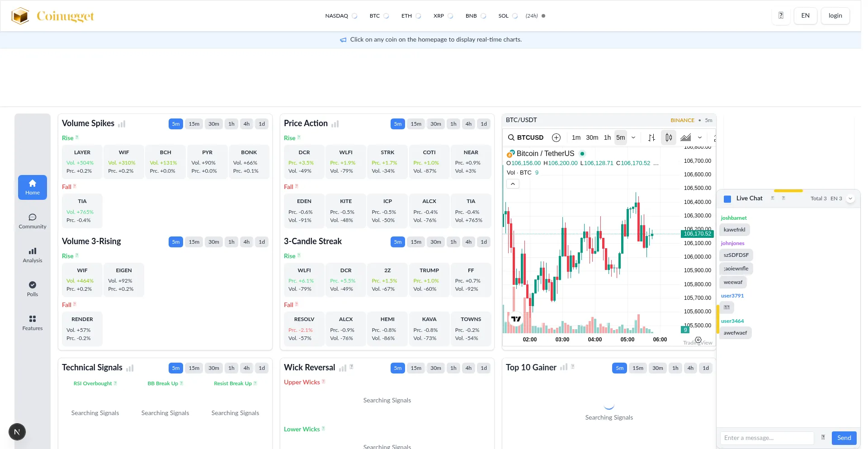Screen dimensions: 868x449
Task: Select the candlestick chart style button
Action: (x=669, y=137)
